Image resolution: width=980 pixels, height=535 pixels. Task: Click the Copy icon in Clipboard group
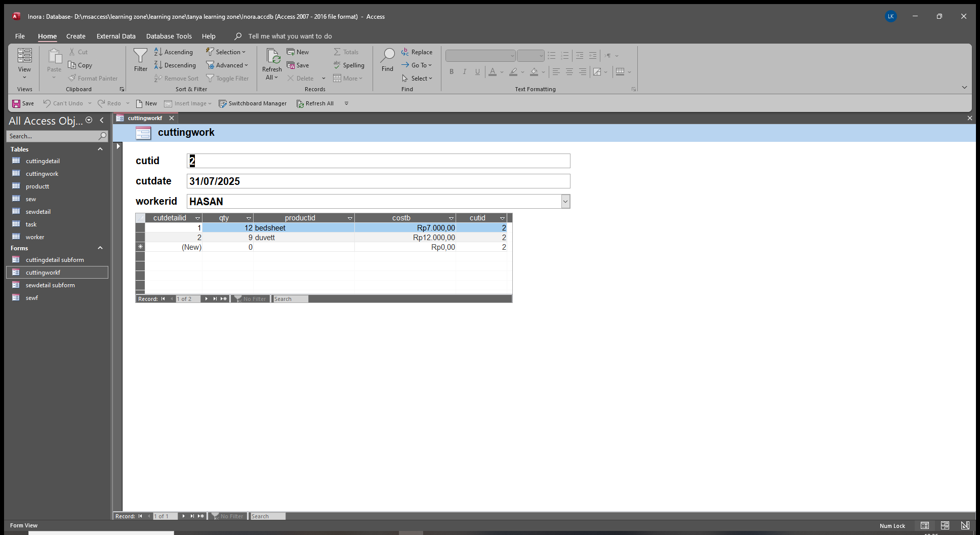coord(72,65)
